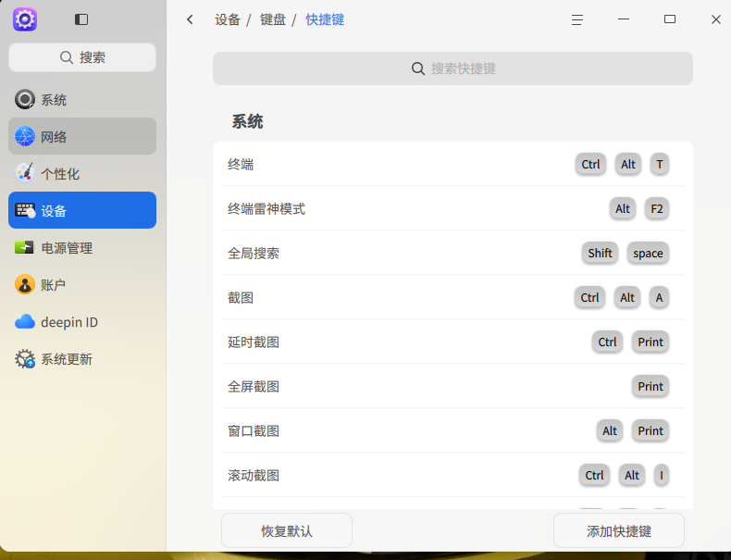Click the Power Management battery icon
This screenshot has height=560, width=731.
[x=24, y=247]
